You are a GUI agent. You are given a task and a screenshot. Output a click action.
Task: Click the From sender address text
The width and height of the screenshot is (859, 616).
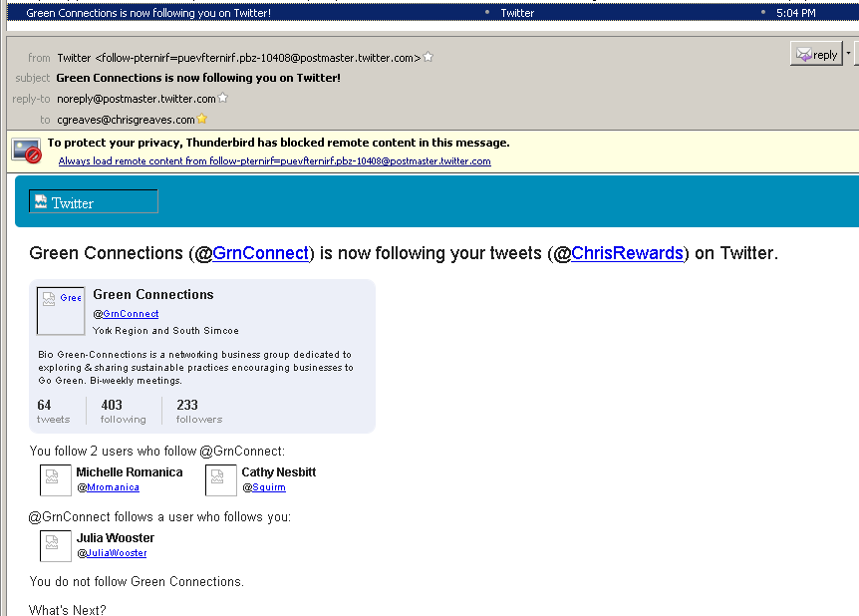pyautogui.click(x=239, y=58)
